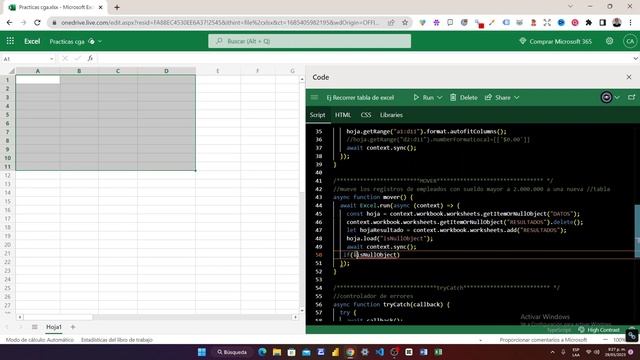Delete the current snippet
Viewport: 640px width, 360px height.
(464, 98)
